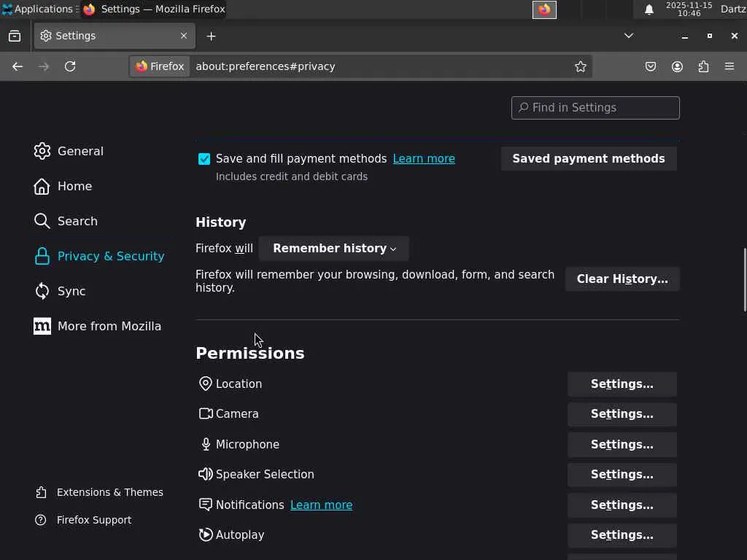Open the notification bell in system panel
747x560 pixels.
[x=649, y=9]
